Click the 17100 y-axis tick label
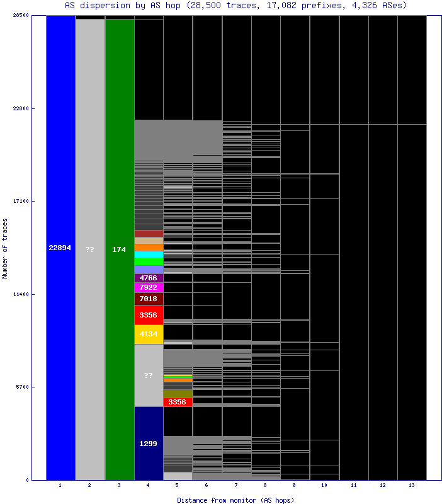The height and width of the screenshot is (504, 442). (21, 202)
